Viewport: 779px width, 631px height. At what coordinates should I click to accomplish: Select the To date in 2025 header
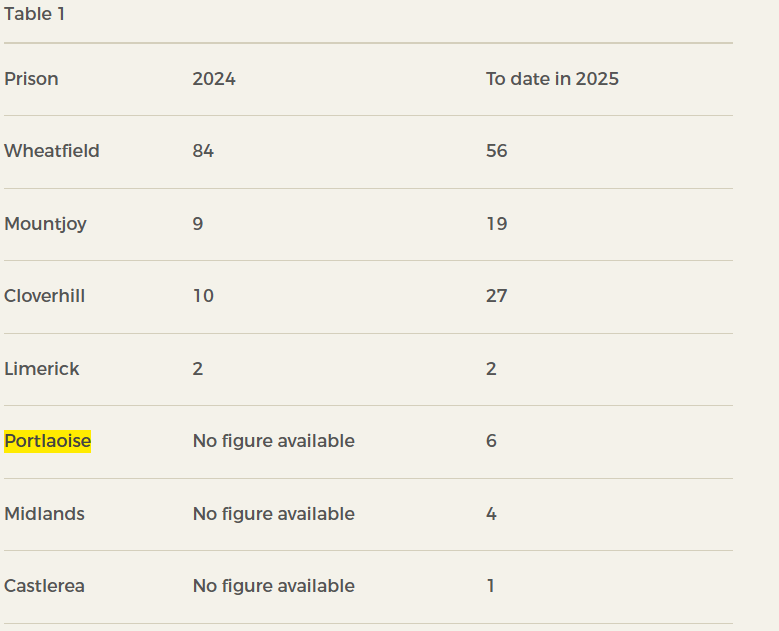(552, 79)
